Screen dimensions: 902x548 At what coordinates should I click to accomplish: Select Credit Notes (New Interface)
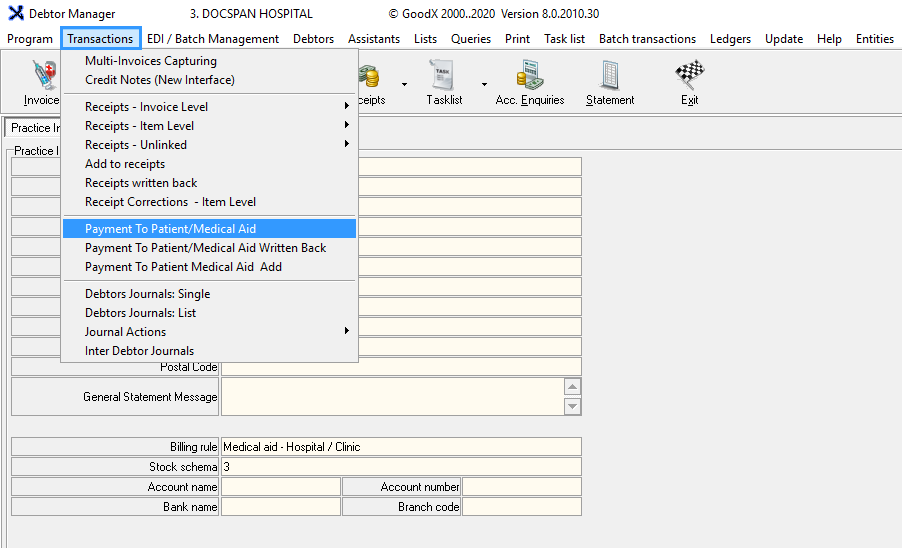pyautogui.click(x=160, y=80)
